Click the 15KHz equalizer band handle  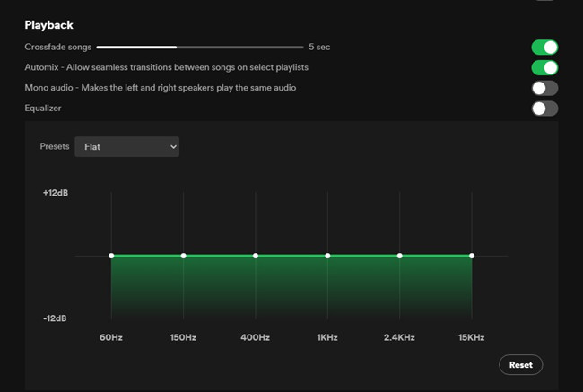(472, 256)
